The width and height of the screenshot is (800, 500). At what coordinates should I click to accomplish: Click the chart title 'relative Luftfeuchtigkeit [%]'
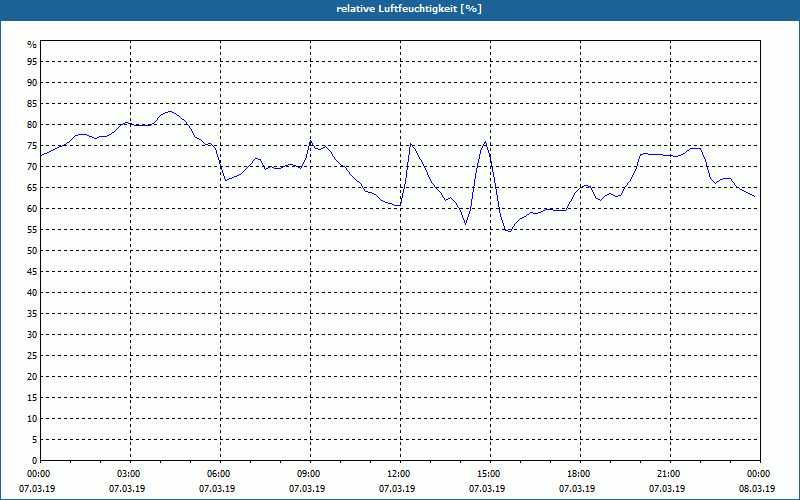pyautogui.click(x=409, y=9)
